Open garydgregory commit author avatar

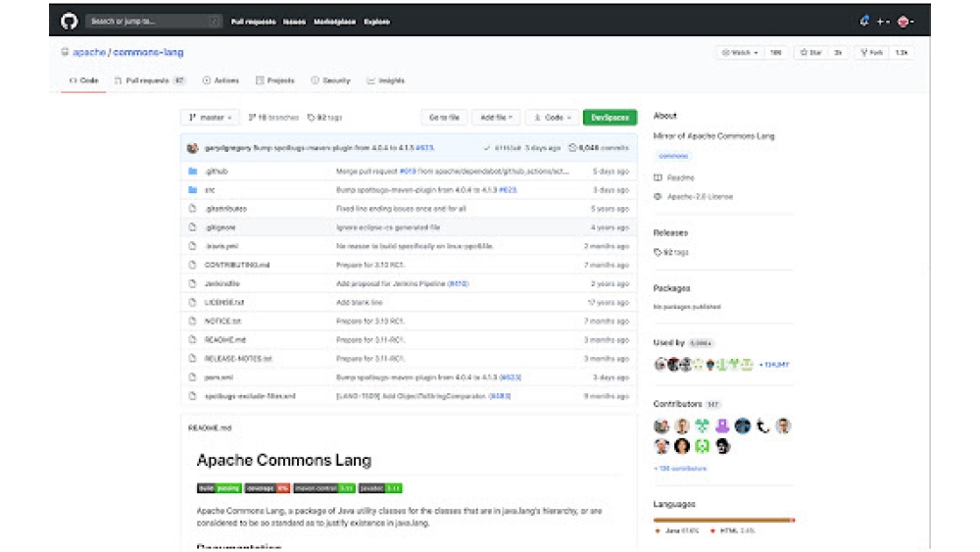192,148
